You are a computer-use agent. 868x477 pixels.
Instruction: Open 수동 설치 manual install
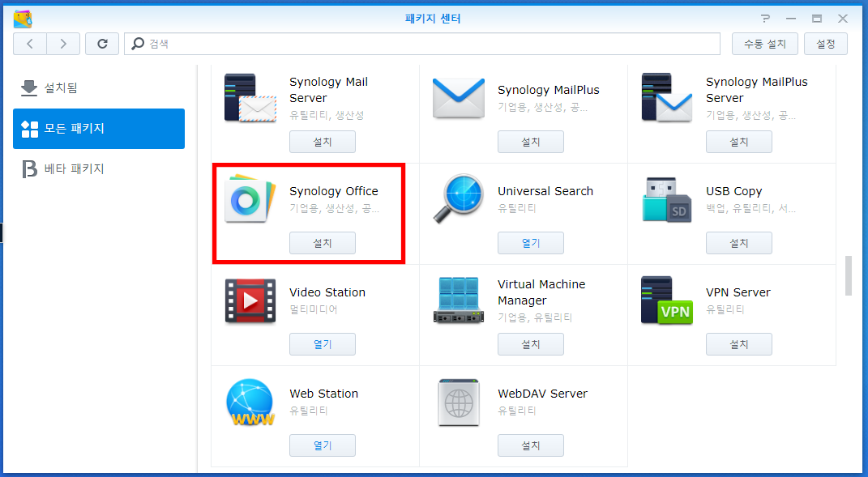tap(764, 44)
